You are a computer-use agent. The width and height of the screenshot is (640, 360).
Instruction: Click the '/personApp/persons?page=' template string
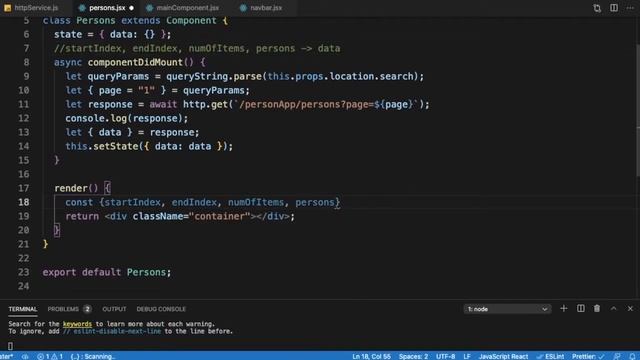(307, 104)
